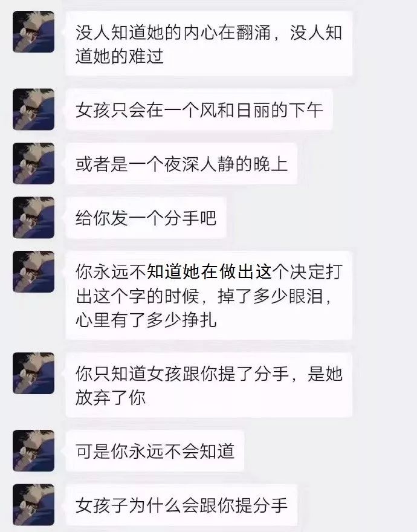Screen dimensions: 417x532
Task: Select message bubble 给你发一个分手吧
Action: pyautogui.click(x=146, y=218)
